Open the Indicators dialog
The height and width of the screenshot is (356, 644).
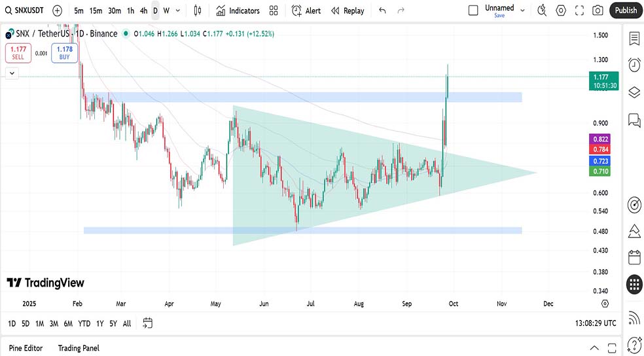point(238,10)
